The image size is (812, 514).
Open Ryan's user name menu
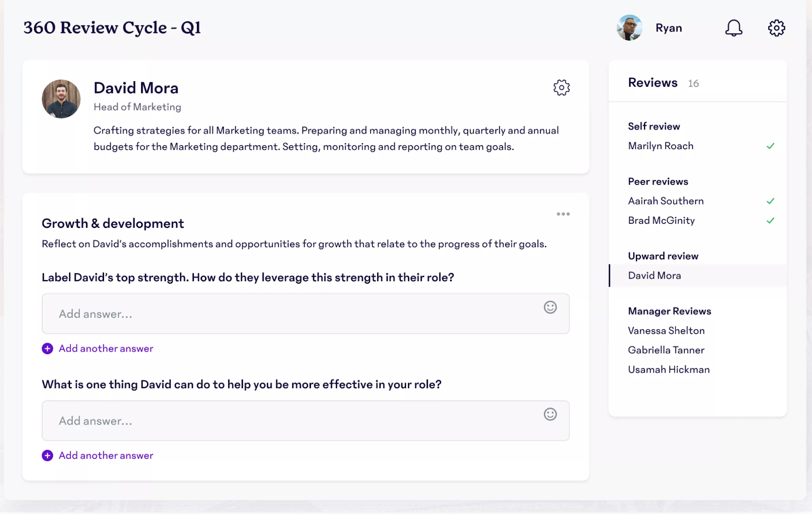click(668, 28)
